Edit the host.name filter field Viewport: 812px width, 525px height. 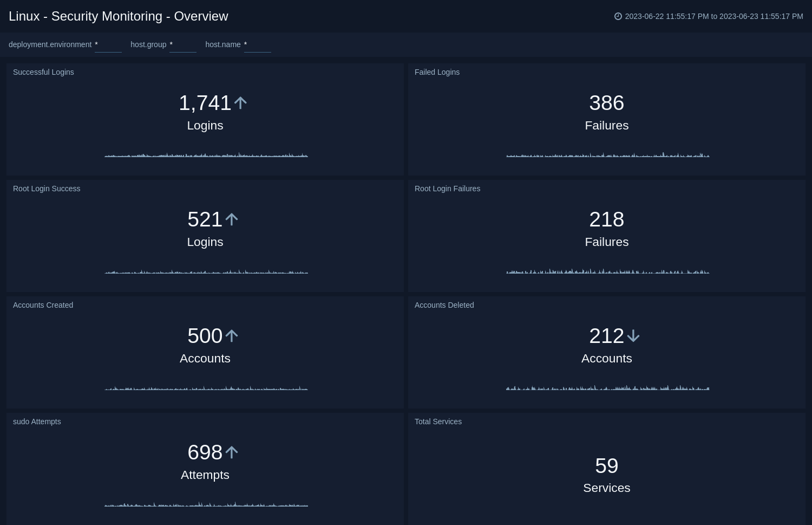pyautogui.click(x=258, y=45)
